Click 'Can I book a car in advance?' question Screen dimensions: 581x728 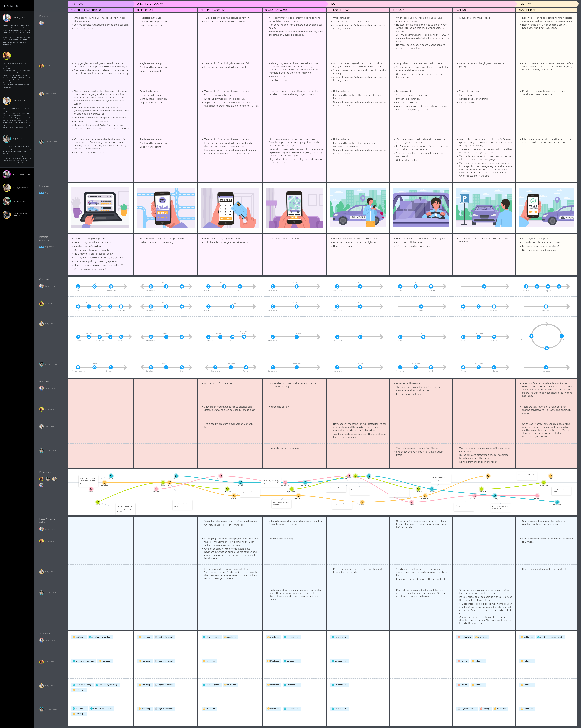tap(283, 238)
